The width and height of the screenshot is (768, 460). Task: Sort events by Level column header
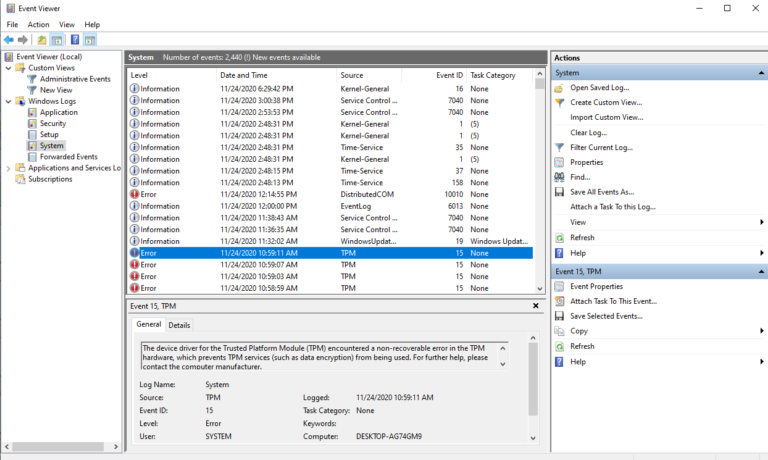tap(171, 75)
